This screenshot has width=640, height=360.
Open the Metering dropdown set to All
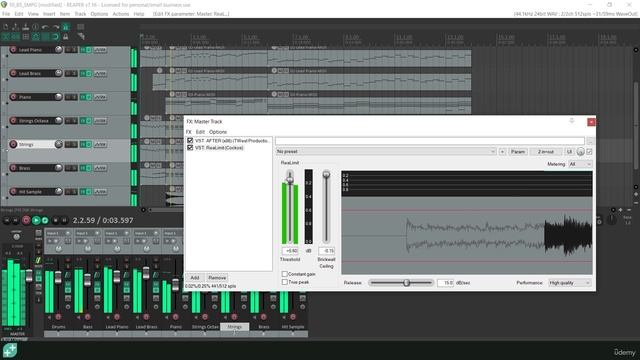click(x=580, y=164)
